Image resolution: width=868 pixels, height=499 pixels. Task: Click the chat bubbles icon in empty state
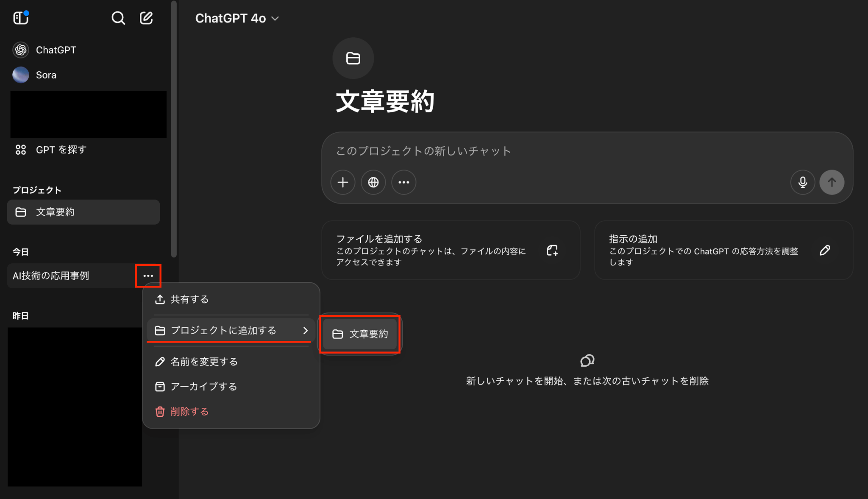[x=587, y=361]
